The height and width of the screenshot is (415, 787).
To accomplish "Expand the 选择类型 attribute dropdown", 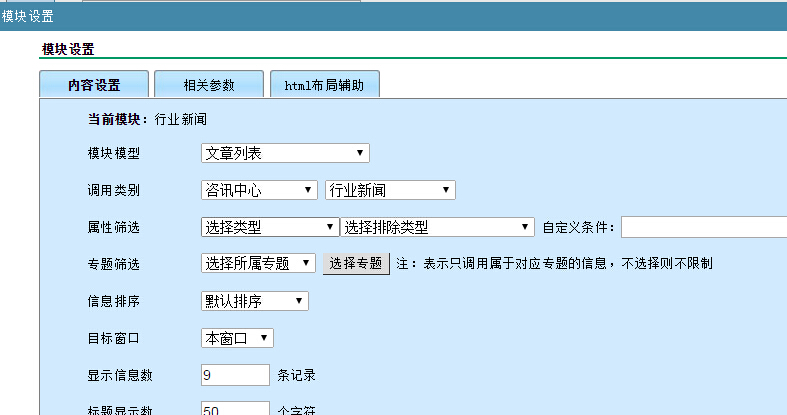I will [x=269, y=227].
